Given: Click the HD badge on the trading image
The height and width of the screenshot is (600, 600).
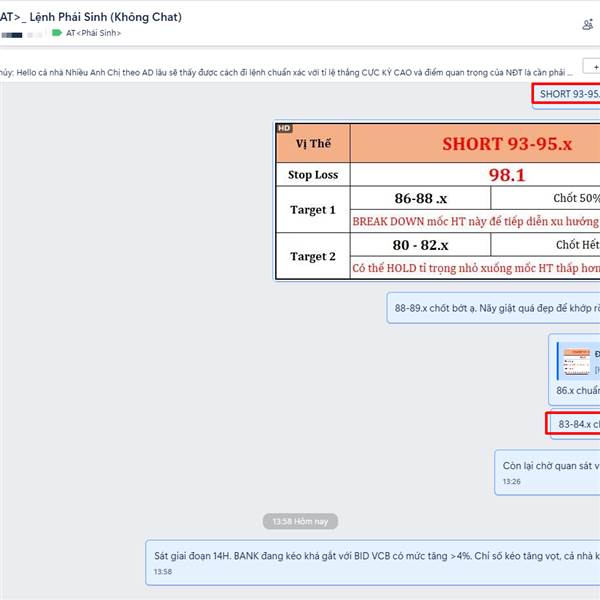Looking at the screenshot, I should 284,128.
